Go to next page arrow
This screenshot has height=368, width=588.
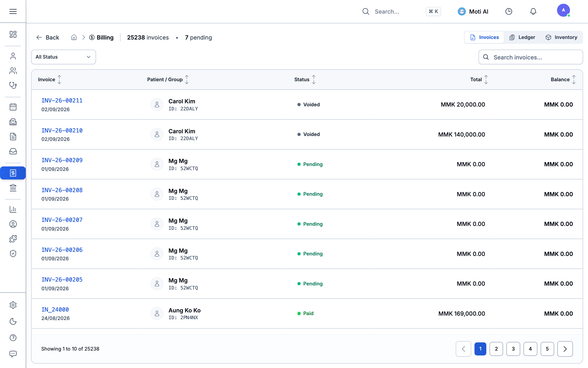click(x=565, y=349)
